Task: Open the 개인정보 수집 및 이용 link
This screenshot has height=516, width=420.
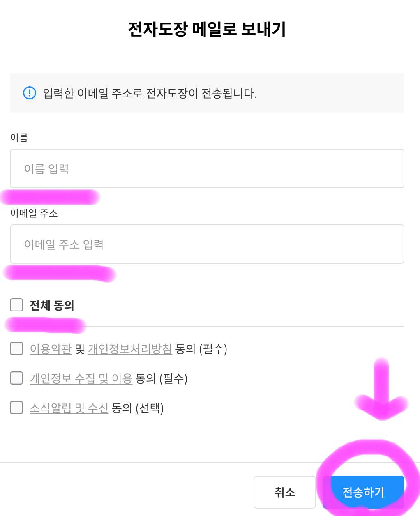Action: click(x=81, y=379)
